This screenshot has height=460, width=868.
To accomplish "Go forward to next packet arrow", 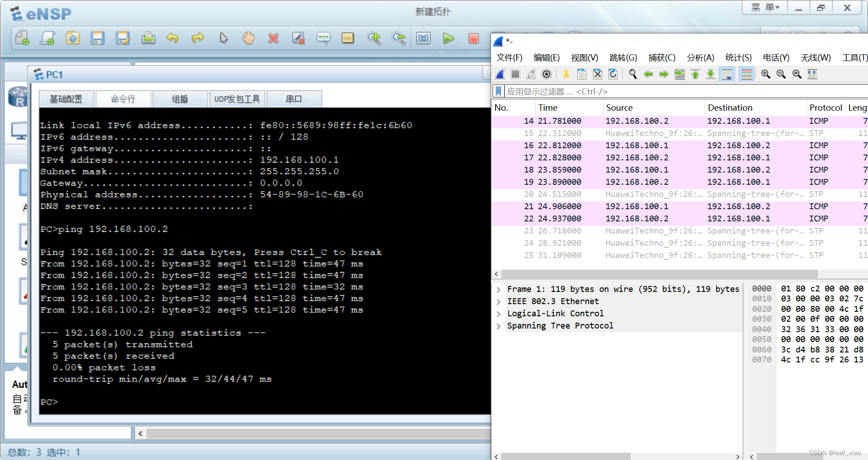I will coord(664,74).
